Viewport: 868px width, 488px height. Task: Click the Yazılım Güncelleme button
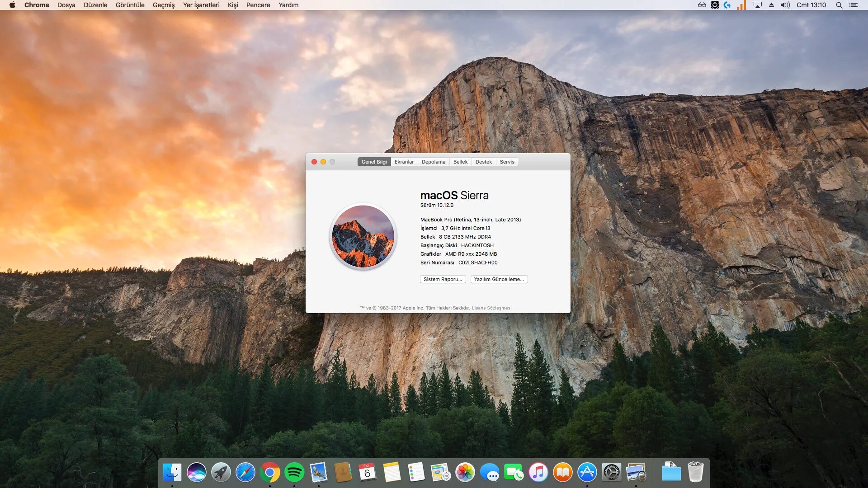click(x=499, y=279)
